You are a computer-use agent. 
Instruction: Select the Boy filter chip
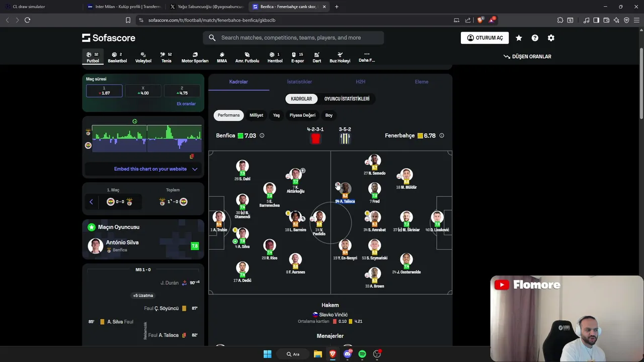(329, 115)
